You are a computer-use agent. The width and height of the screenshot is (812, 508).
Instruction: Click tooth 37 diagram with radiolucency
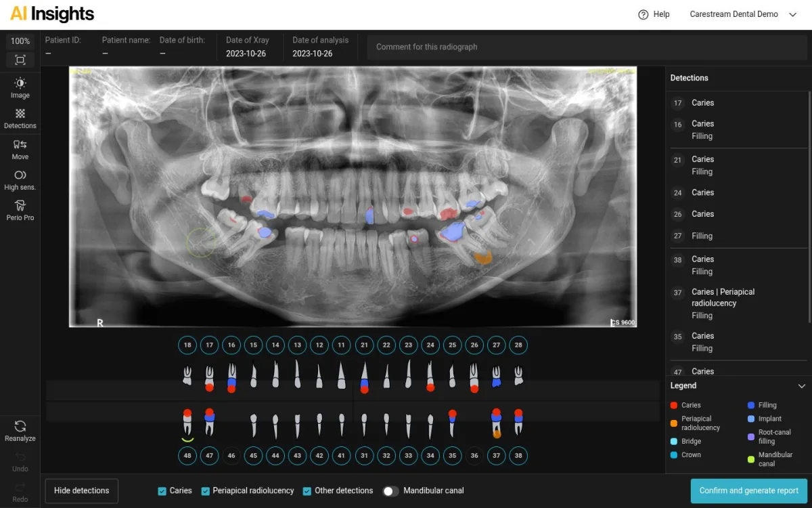click(497, 423)
